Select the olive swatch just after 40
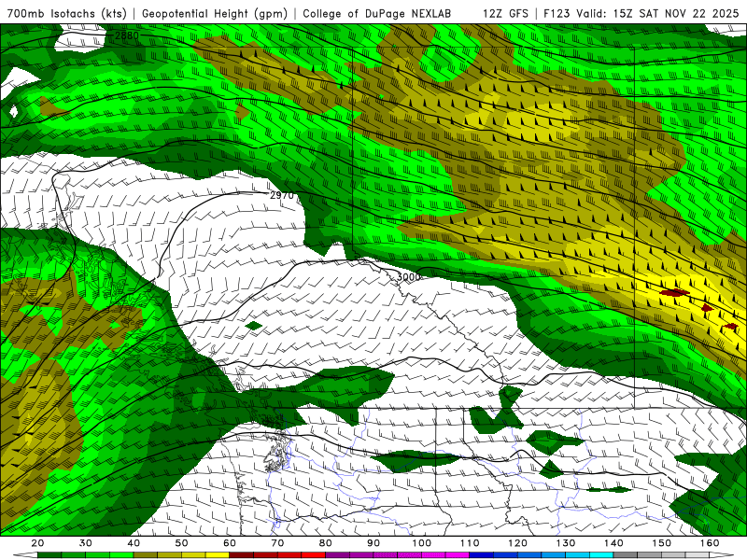 (x=146, y=555)
